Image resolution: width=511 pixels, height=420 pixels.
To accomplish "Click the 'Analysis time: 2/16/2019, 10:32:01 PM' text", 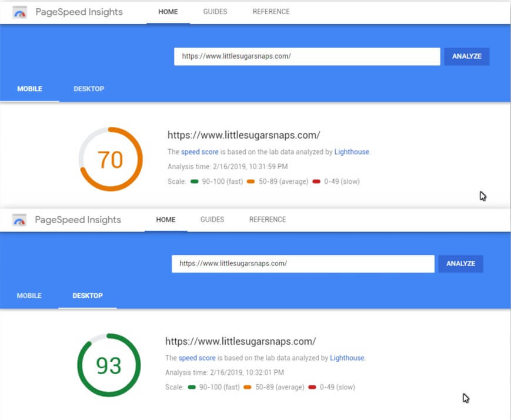I will pos(225,372).
